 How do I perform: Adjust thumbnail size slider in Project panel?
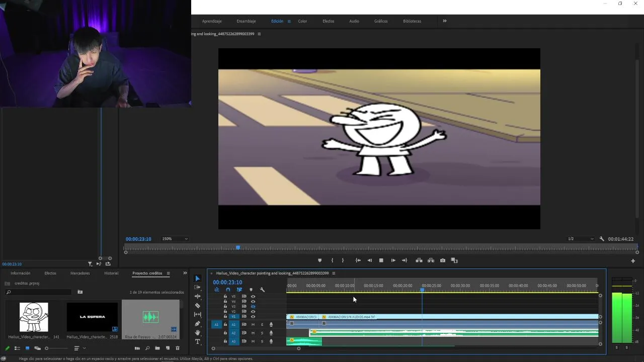click(x=56, y=348)
